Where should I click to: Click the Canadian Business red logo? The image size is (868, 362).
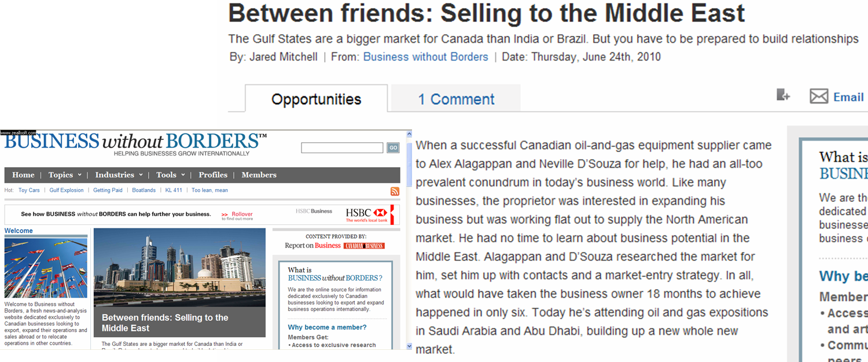[x=364, y=246]
